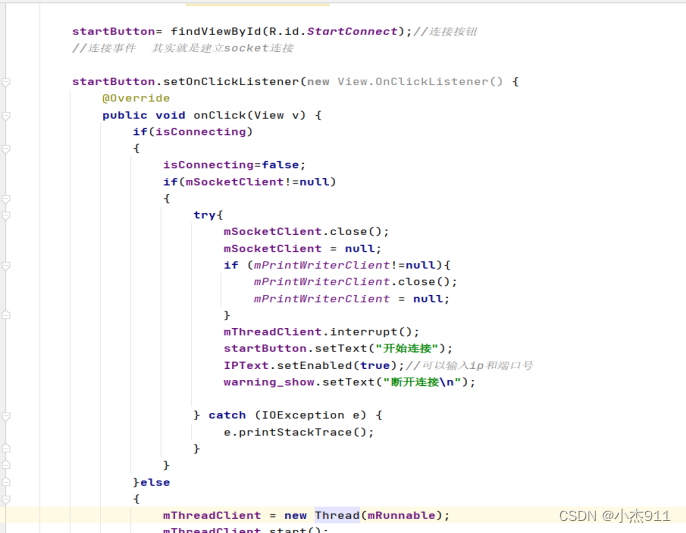This screenshot has height=533, width=686.
Task: Click the @Override annotation
Action: [136, 98]
